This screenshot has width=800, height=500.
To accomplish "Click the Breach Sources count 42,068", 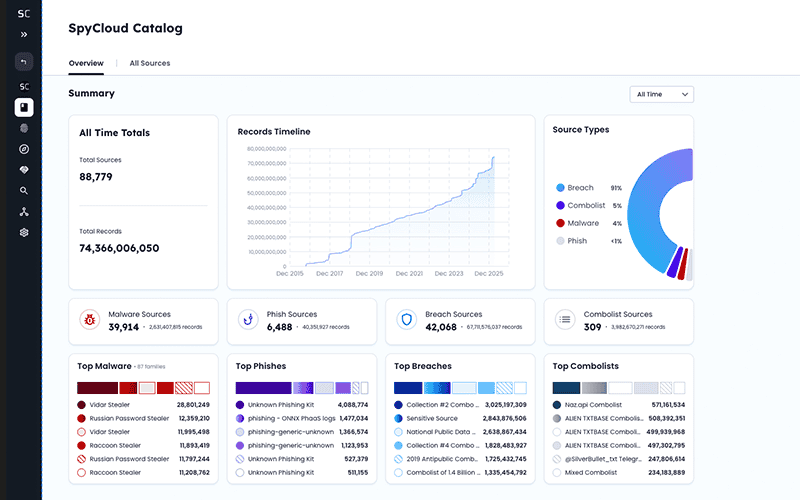I will point(441,328).
